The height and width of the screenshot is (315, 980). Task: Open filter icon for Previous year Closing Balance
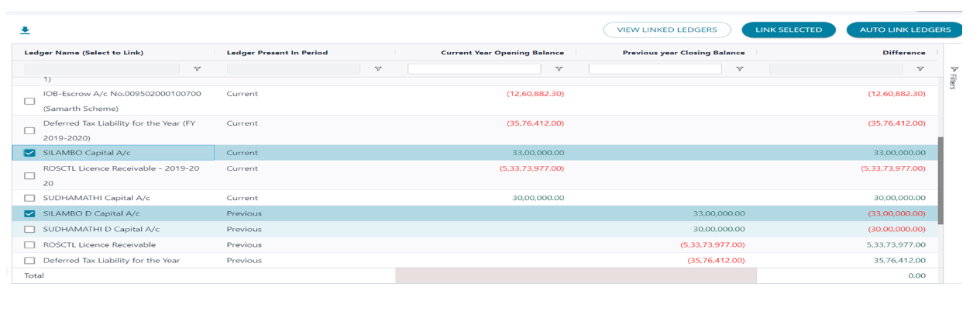coord(740,69)
